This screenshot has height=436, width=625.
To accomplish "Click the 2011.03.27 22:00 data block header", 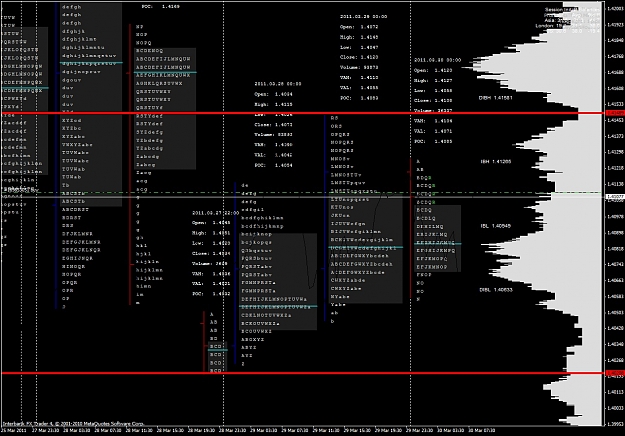I will click(x=216, y=213).
